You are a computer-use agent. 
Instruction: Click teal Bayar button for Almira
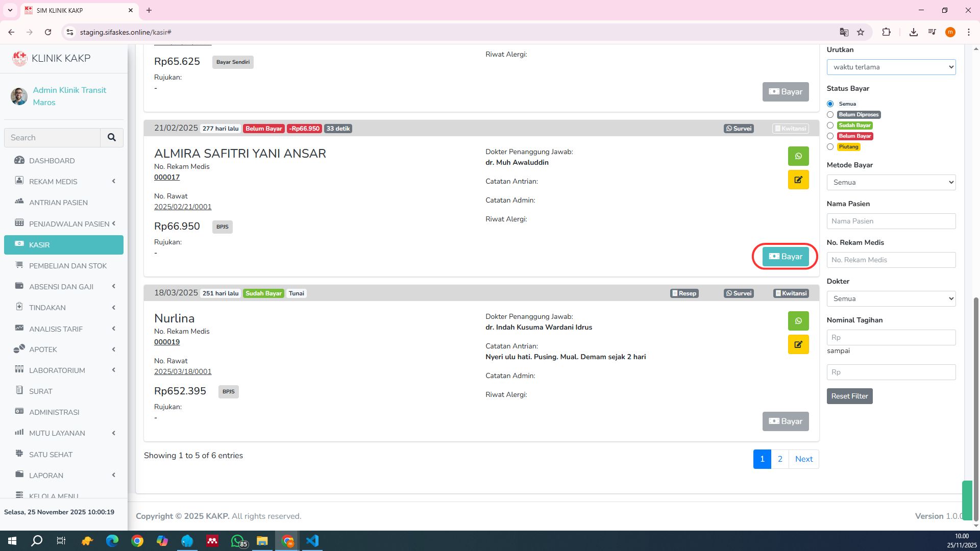(785, 257)
